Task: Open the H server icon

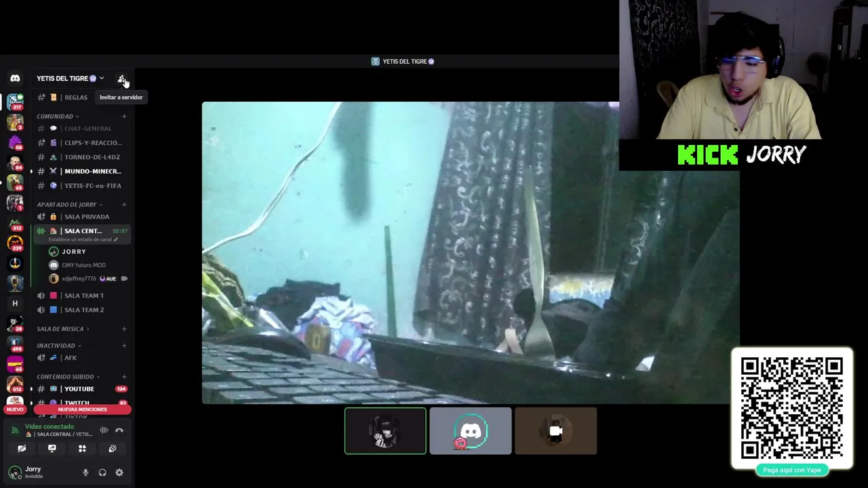Action: [x=15, y=303]
